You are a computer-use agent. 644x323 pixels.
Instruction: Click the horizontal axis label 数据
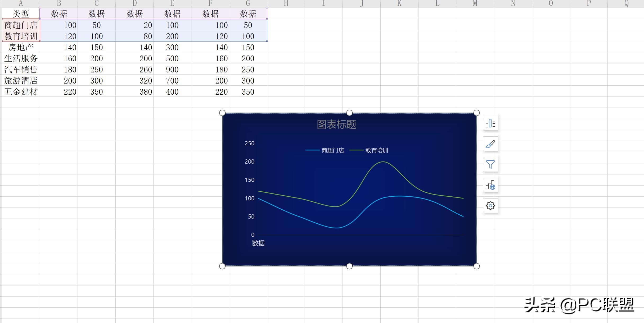[x=258, y=243]
